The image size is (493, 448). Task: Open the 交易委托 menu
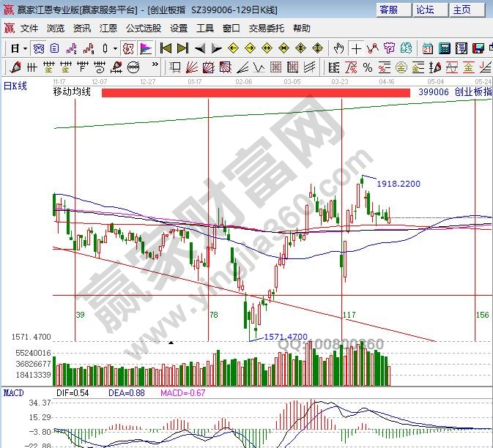[266, 29]
